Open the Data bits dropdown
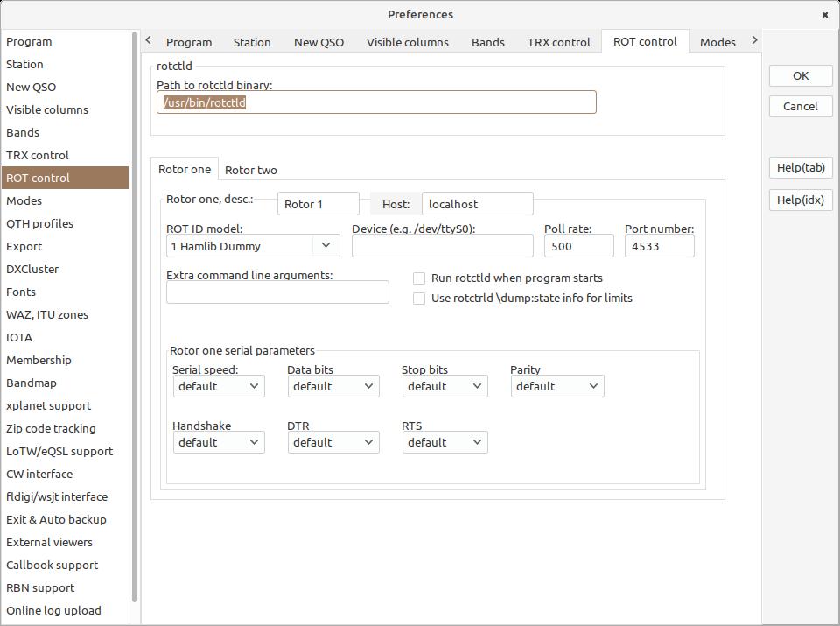The image size is (840, 626). point(333,386)
